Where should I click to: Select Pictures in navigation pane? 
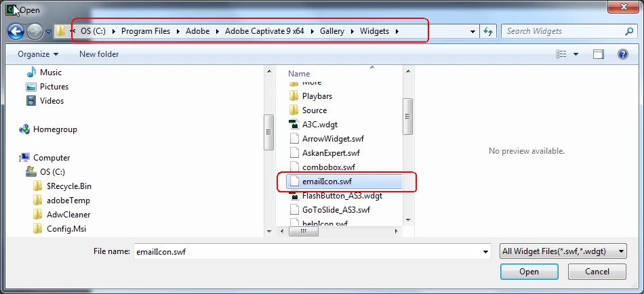pyautogui.click(x=54, y=87)
